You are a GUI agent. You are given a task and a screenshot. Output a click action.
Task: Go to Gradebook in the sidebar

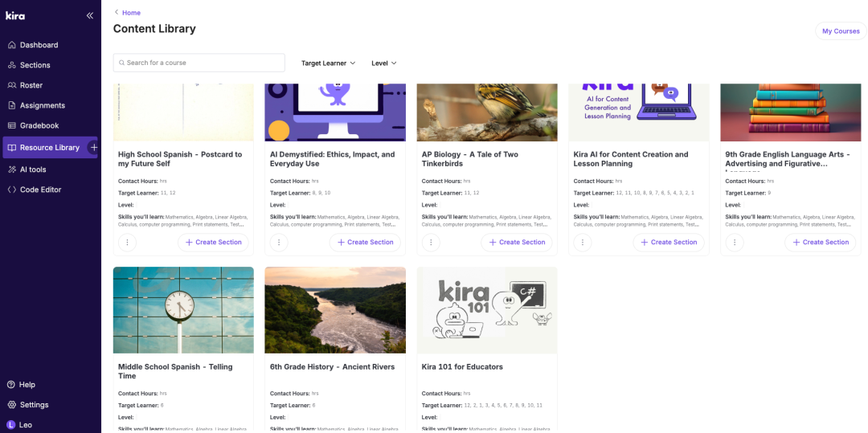(39, 125)
